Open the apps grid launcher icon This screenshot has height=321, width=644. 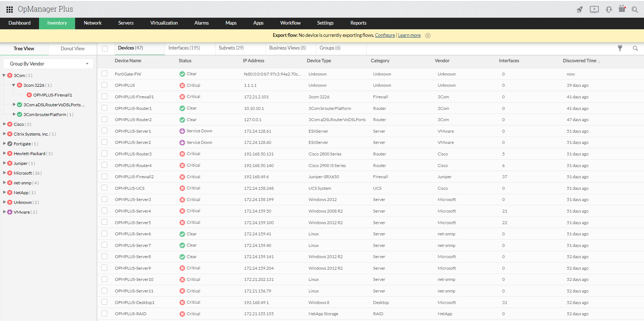10,9
